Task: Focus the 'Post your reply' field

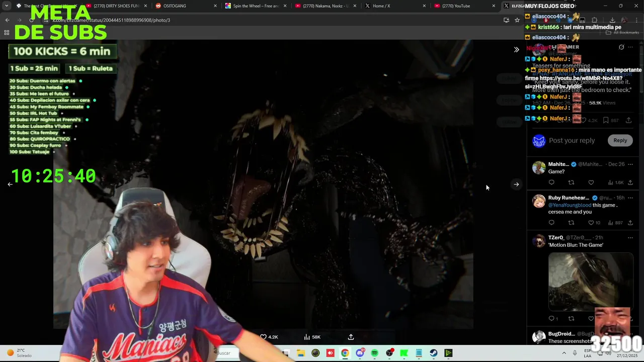Action: click(572, 141)
